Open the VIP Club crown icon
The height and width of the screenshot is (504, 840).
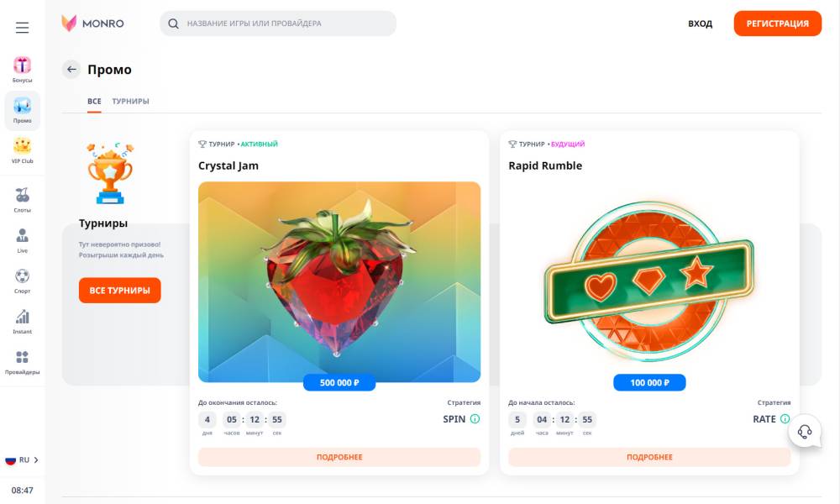tap(23, 146)
